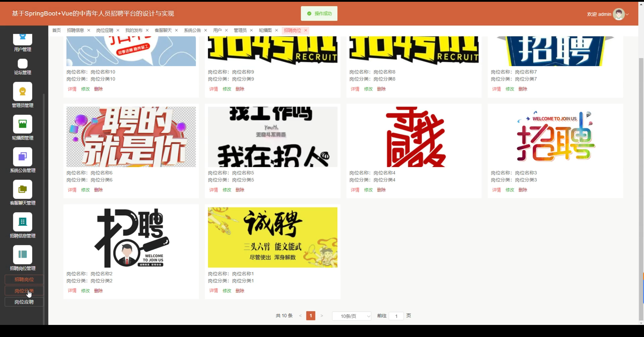
Task: Switch to the 招聘信息 tab
Action: [75, 30]
